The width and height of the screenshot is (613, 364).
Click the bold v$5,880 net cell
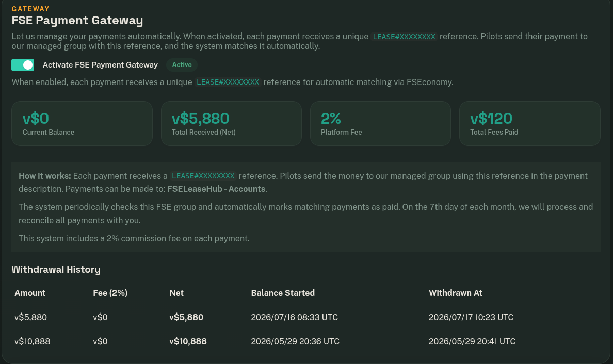[x=186, y=317]
